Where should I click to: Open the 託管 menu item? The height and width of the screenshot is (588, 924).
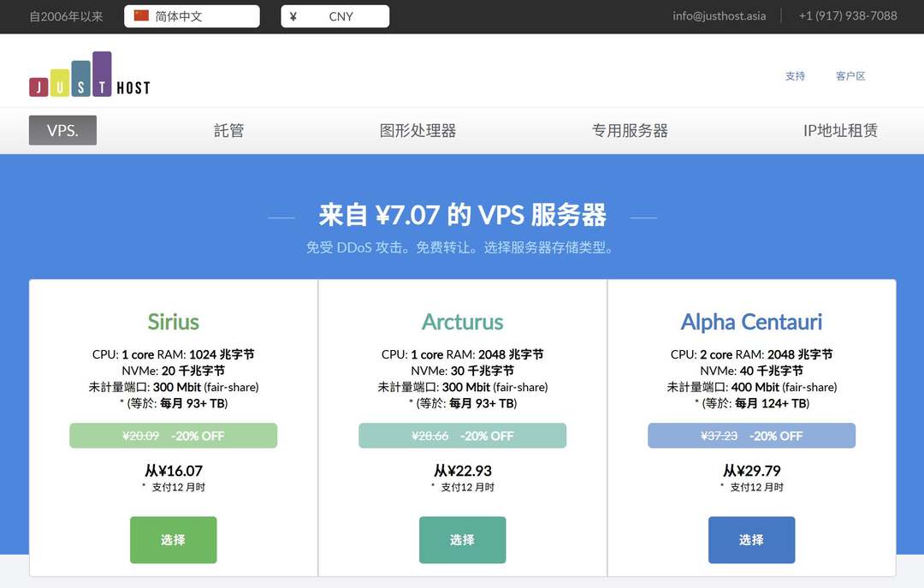pos(228,130)
